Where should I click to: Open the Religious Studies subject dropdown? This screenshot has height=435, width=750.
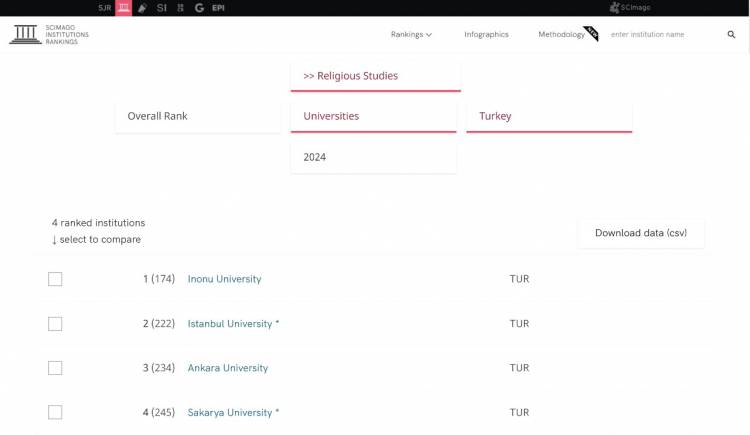[375, 76]
